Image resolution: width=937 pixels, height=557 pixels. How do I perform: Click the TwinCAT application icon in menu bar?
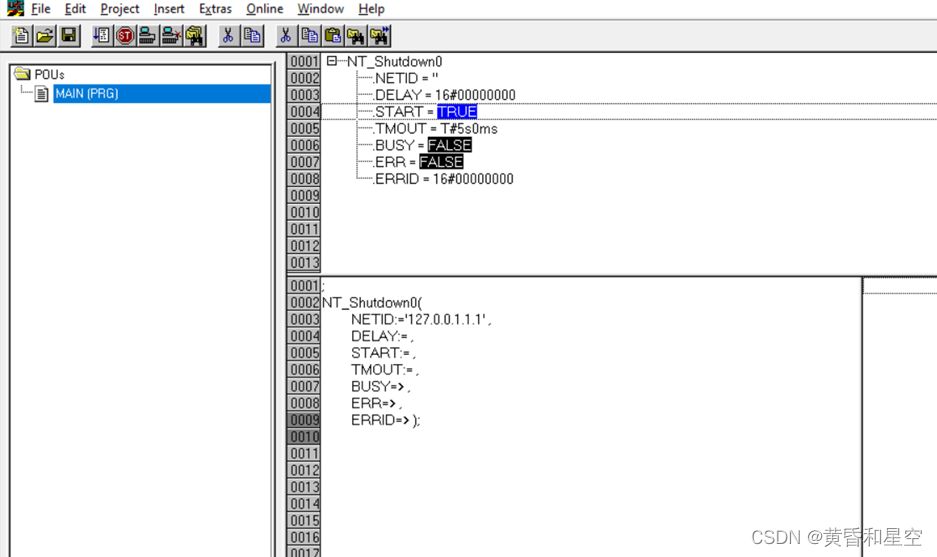[x=15, y=8]
